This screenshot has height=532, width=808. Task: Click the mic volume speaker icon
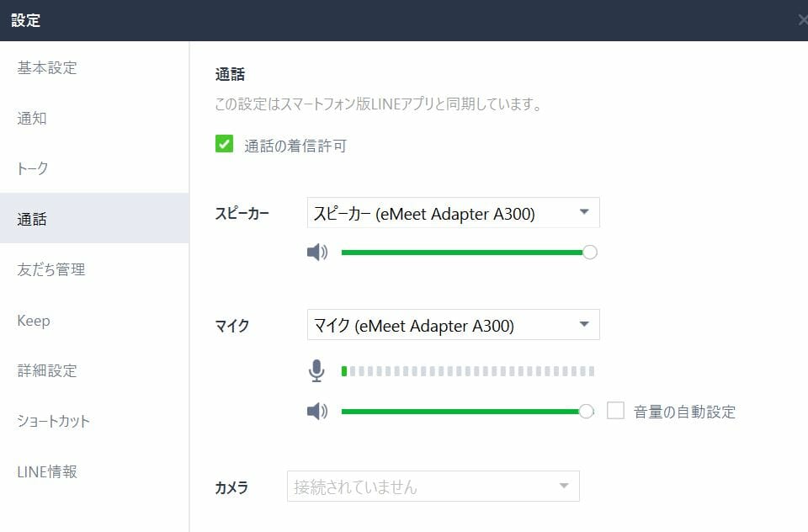pyautogui.click(x=316, y=412)
